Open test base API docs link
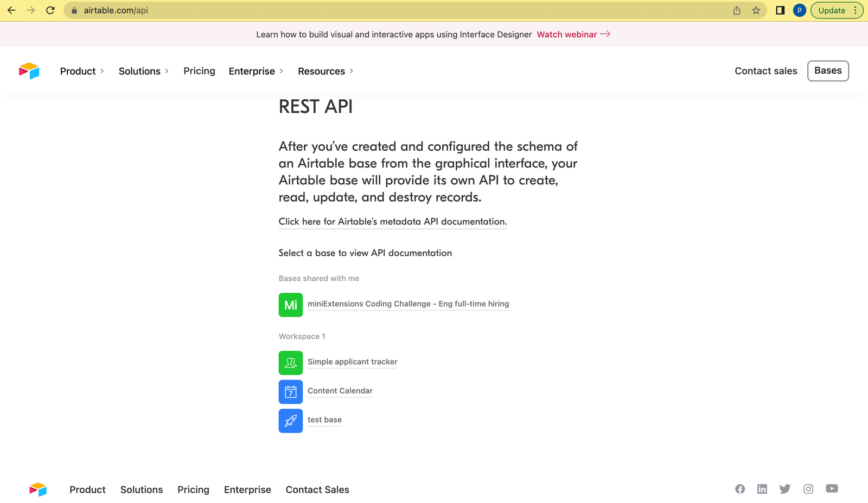Screen dimensions: 868x503 [324, 420]
